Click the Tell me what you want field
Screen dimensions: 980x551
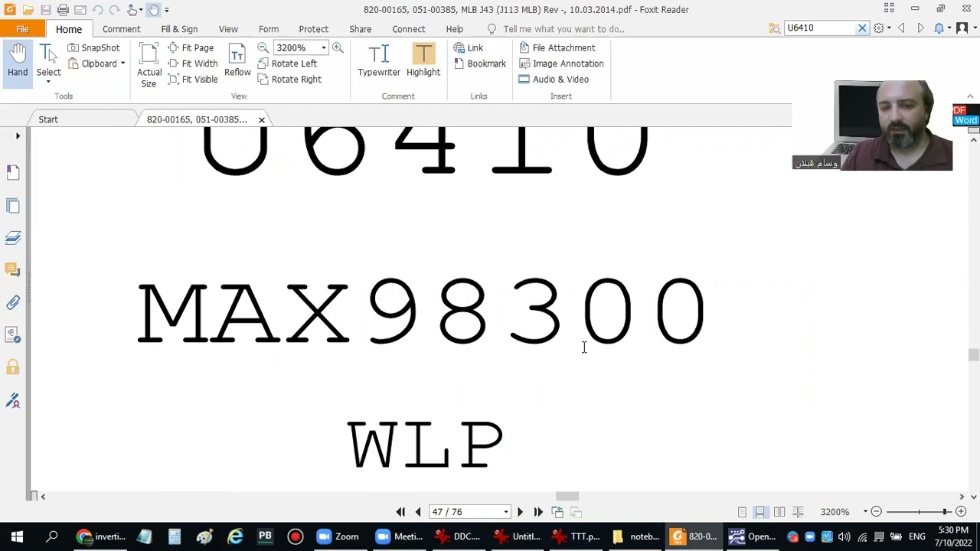pos(563,29)
